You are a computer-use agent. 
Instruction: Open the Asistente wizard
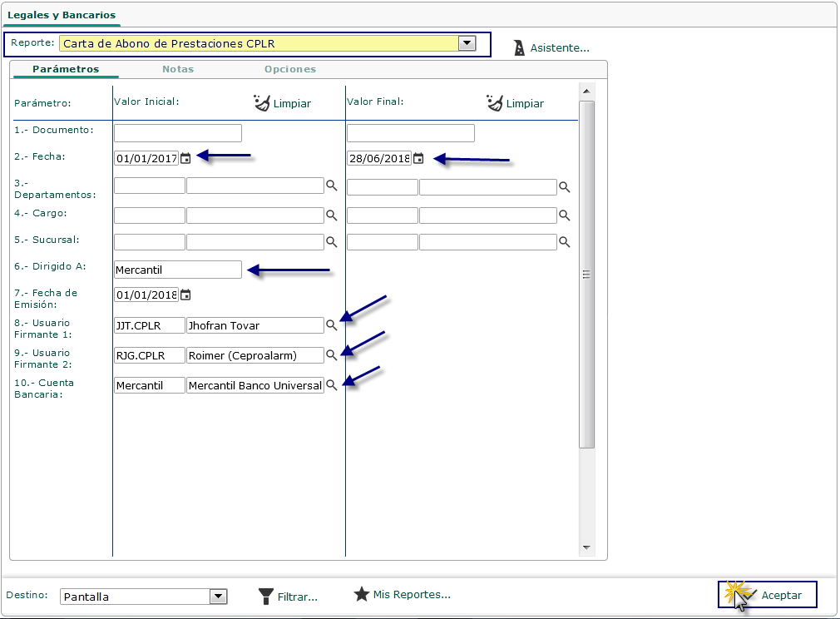(551, 48)
